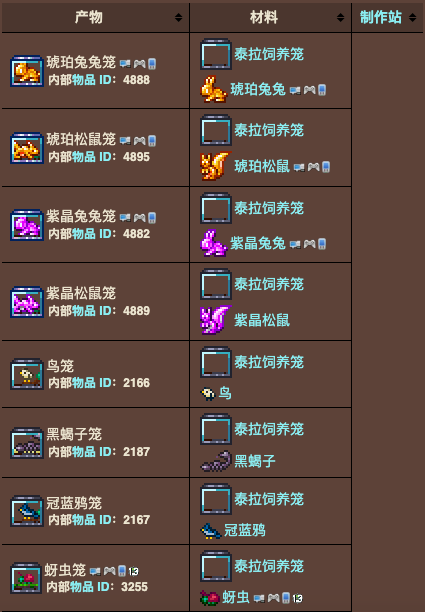The height and width of the screenshot is (612, 425).
Task: Open the 黑蝎子 material link
Action: coord(255,461)
